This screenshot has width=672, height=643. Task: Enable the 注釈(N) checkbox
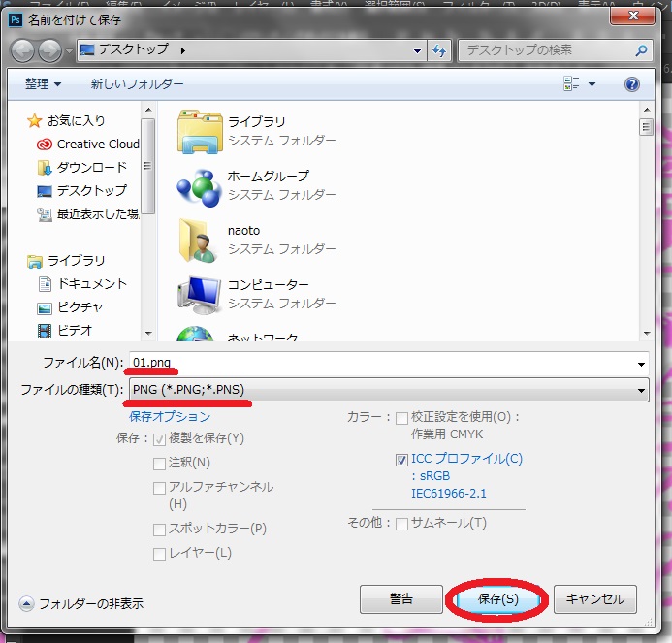click(159, 464)
